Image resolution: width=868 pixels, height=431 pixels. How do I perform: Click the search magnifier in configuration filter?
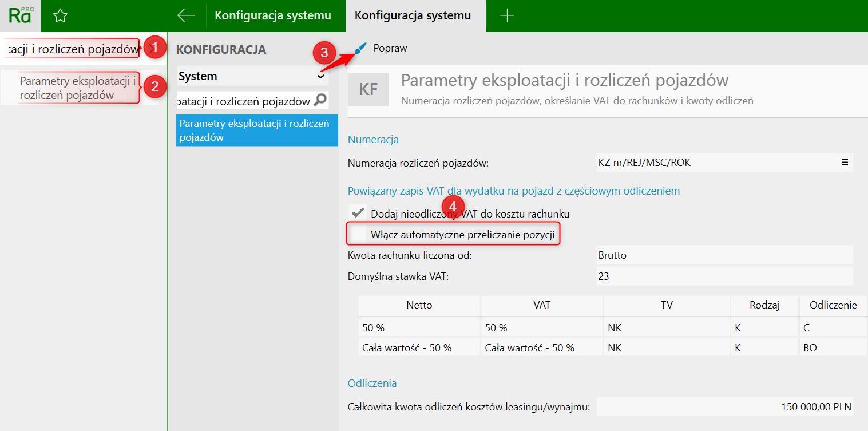(x=320, y=100)
